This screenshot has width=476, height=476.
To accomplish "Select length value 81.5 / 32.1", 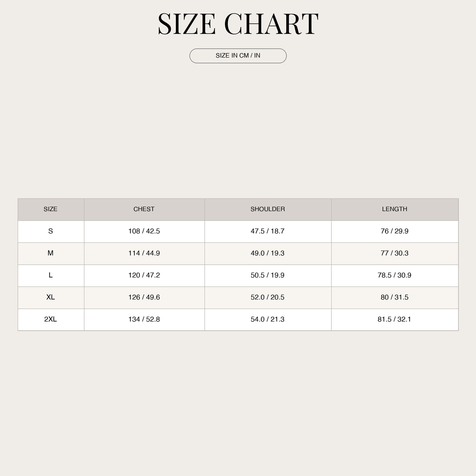I will click(x=394, y=319).
